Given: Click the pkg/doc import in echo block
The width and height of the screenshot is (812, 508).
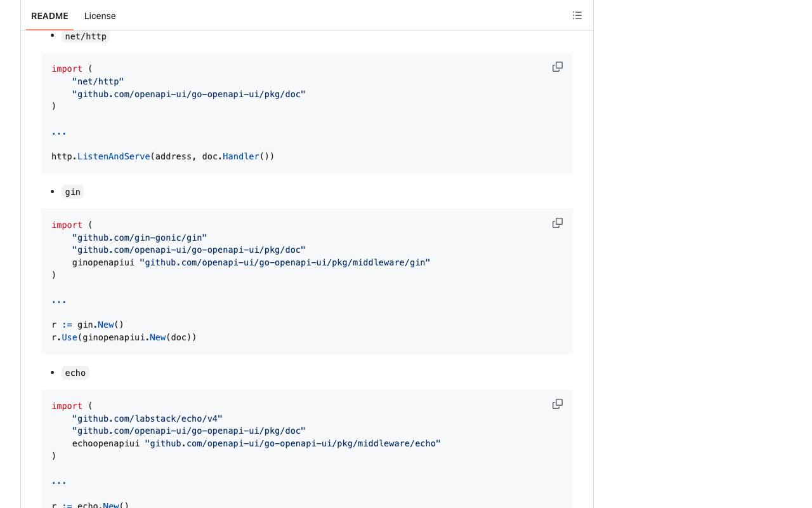Looking at the screenshot, I should click(189, 431).
